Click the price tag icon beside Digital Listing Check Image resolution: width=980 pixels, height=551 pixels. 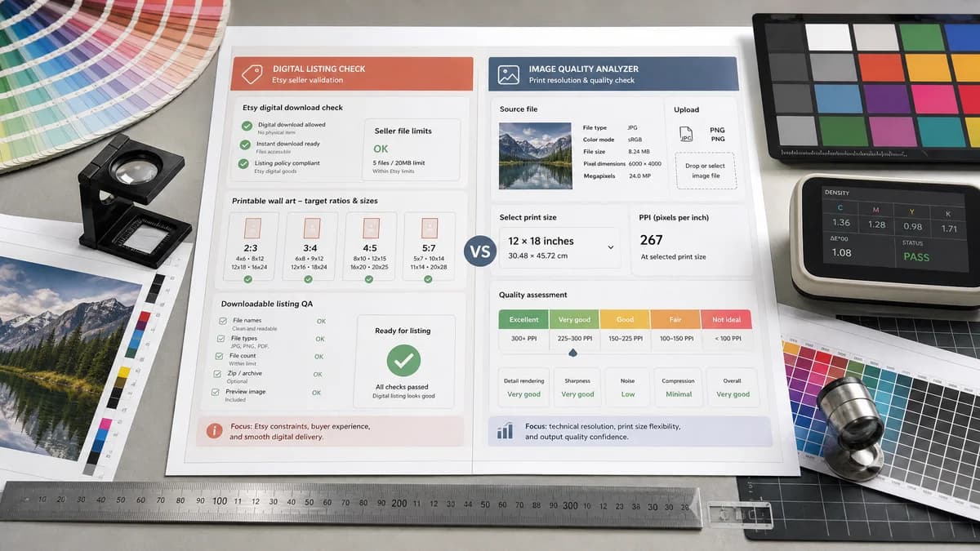[x=252, y=74]
